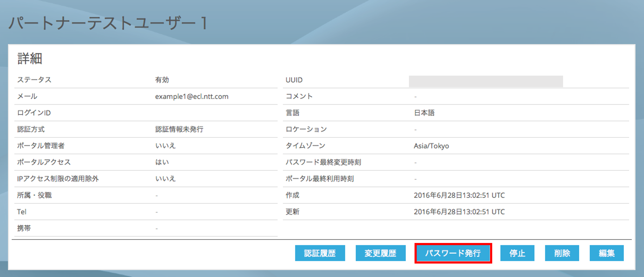Click the 更新 label
The height and width of the screenshot is (277, 644).
[292, 212]
